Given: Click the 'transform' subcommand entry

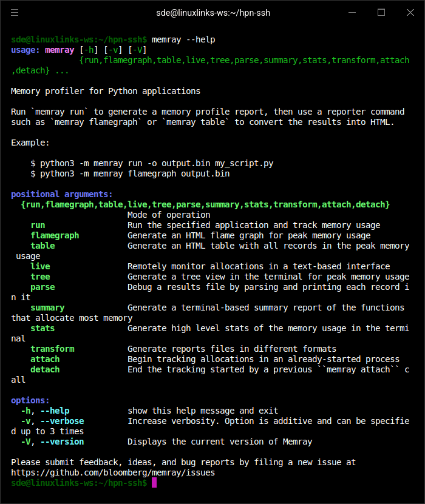Looking at the screenshot, I should 52,349.
